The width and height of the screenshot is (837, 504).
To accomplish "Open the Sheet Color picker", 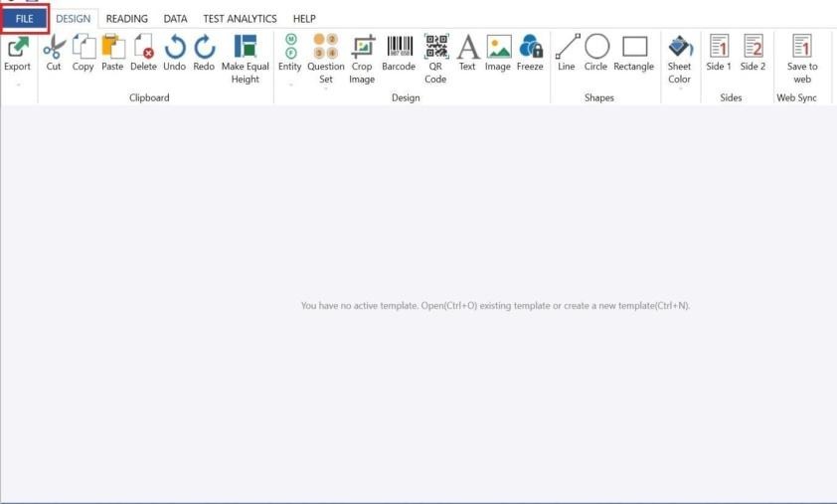I will pyautogui.click(x=680, y=59).
